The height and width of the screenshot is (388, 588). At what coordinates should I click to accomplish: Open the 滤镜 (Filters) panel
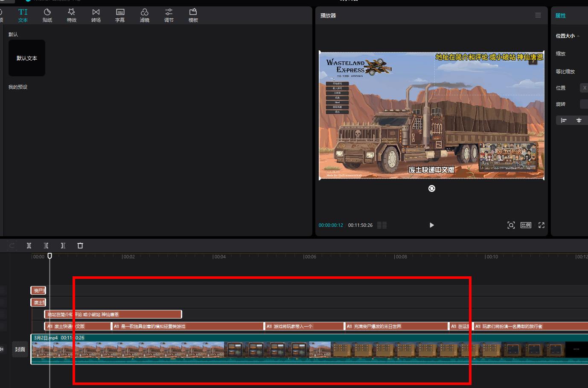145,15
